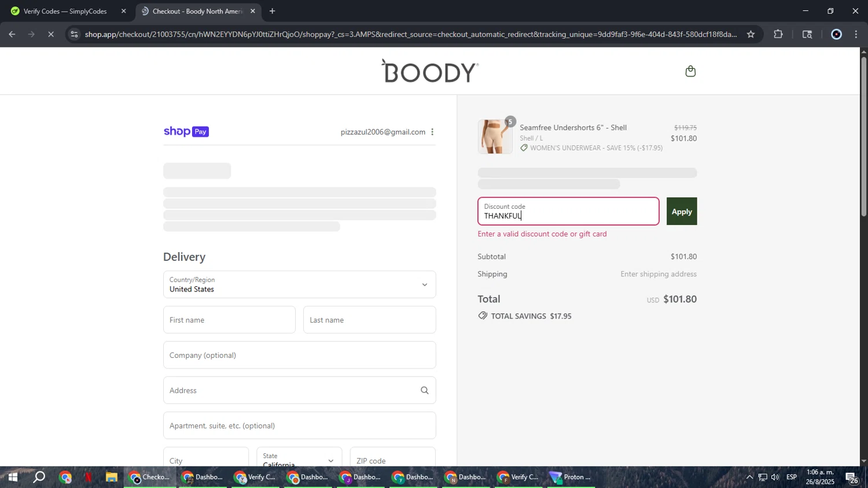Click the ZIP code field
The width and height of the screenshot is (868, 488).
(x=393, y=457)
